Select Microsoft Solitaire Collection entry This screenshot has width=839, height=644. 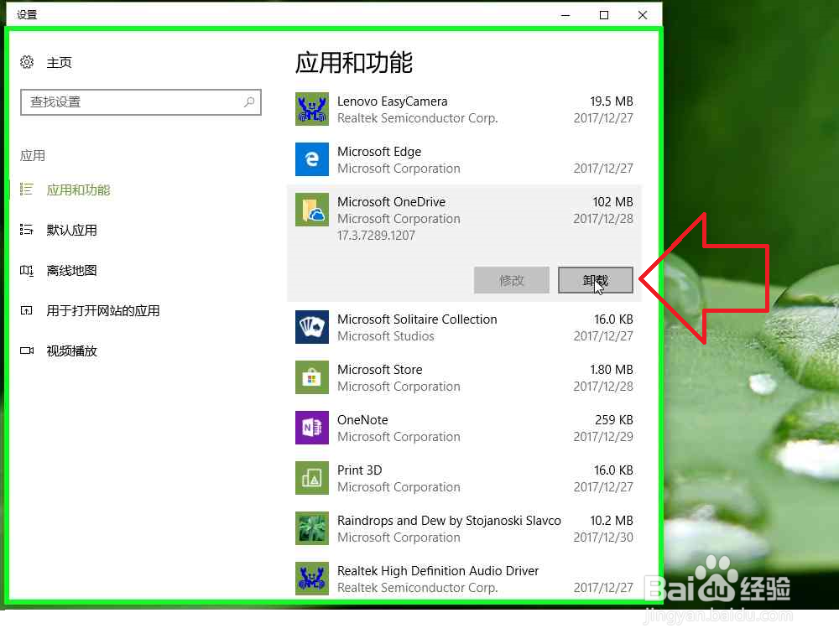coord(417,319)
